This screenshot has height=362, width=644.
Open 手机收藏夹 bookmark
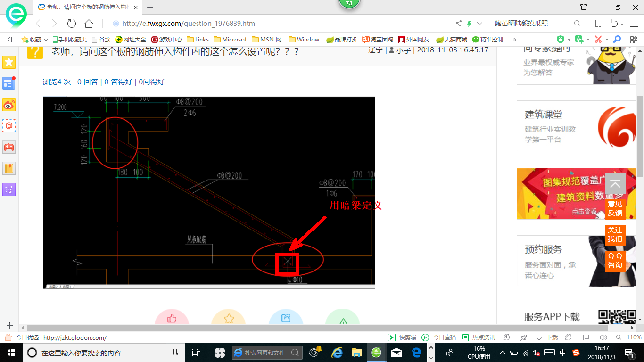click(69, 40)
